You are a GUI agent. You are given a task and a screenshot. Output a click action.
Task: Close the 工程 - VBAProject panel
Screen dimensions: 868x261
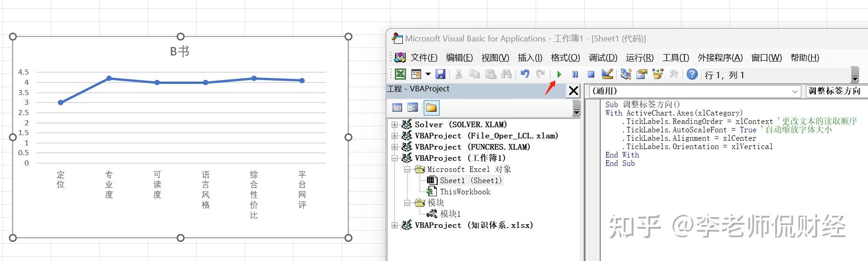[x=573, y=91]
